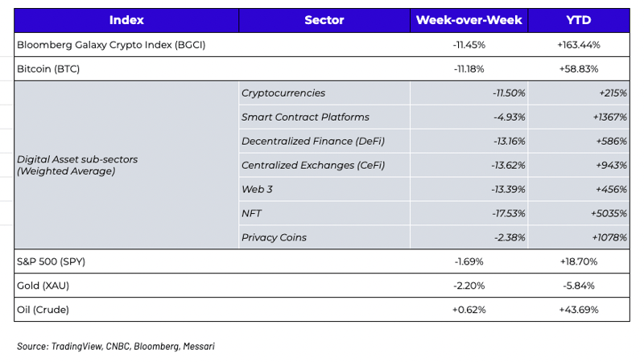The height and width of the screenshot is (362, 644).
Task: Select the Bitcoin (BTC) row label
Action: tap(48, 69)
